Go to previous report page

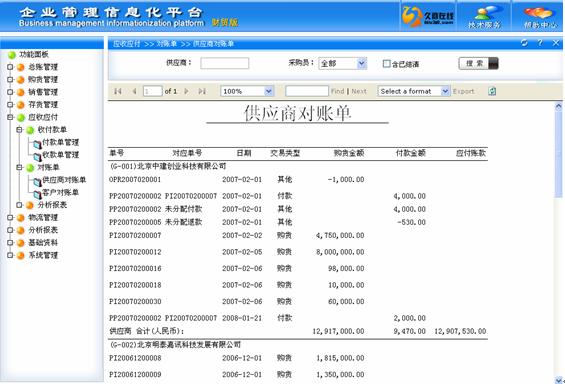tap(134, 91)
